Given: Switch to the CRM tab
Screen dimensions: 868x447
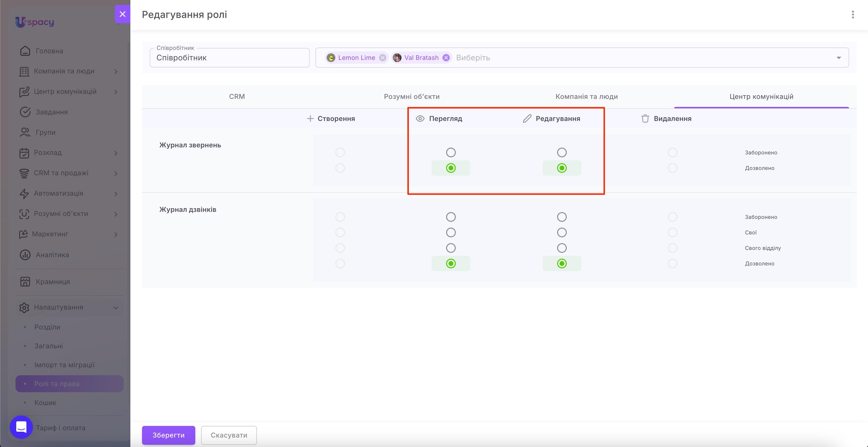Looking at the screenshot, I should (237, 96).
